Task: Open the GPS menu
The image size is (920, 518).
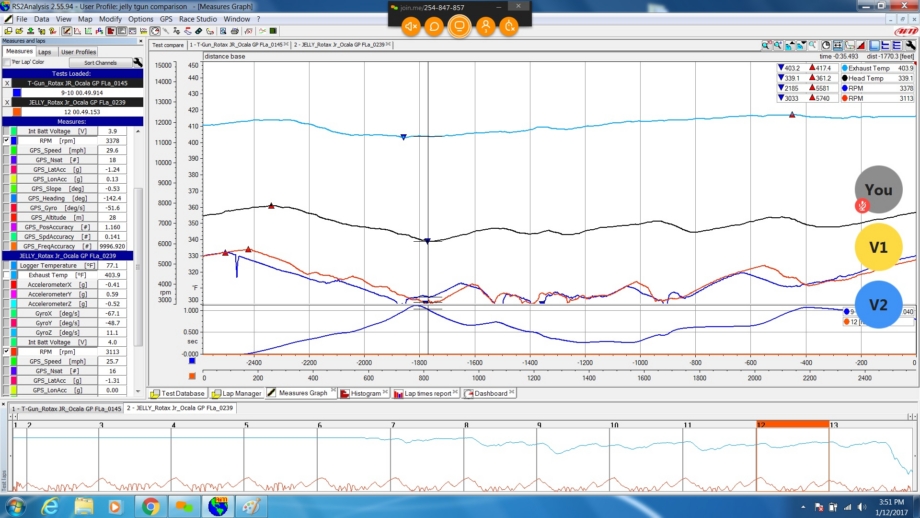Action: 166,19
